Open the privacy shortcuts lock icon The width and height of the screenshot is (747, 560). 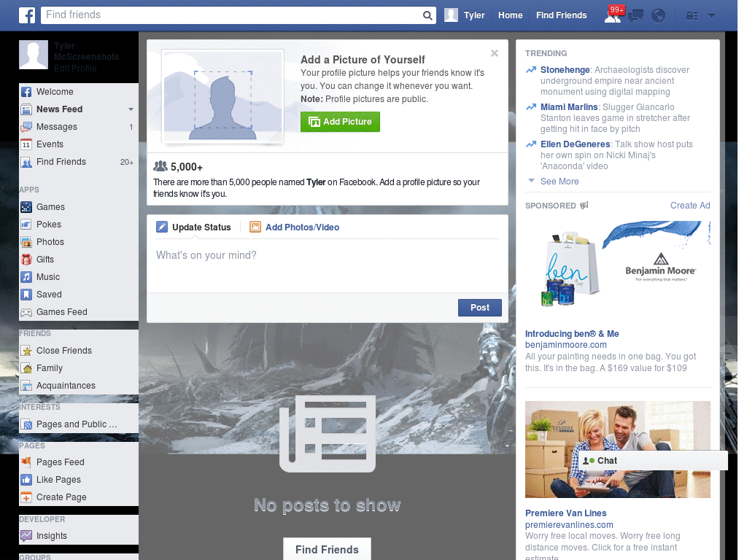[692, 16]
